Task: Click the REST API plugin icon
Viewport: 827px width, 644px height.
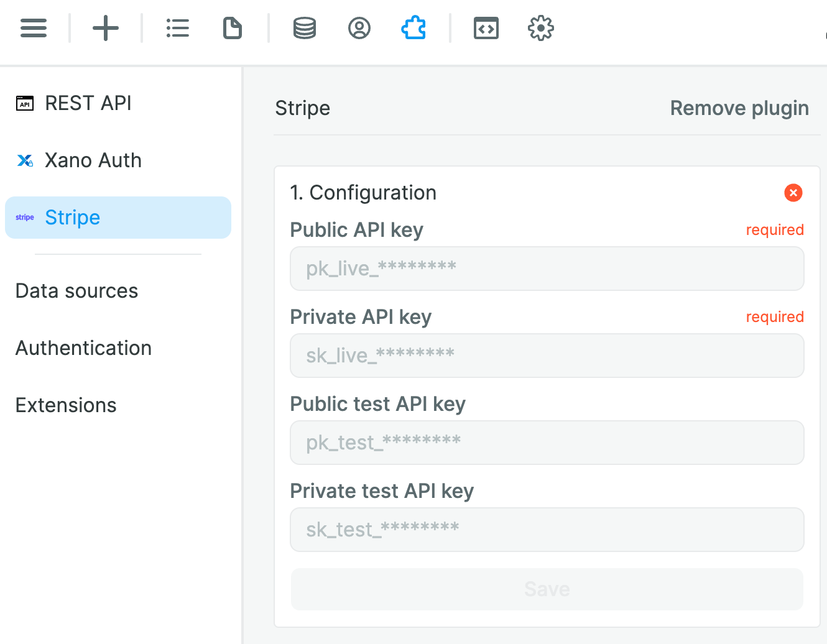Action: click(25, 103)
